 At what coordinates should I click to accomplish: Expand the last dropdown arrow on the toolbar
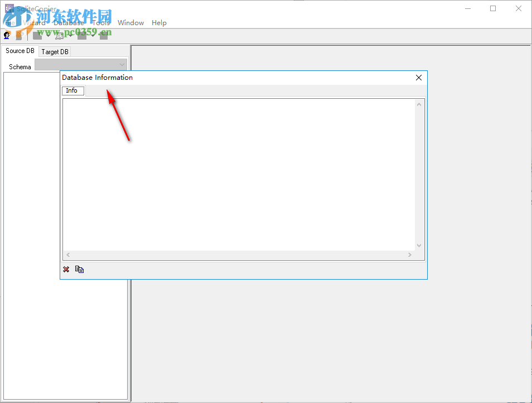pos(92,35)
